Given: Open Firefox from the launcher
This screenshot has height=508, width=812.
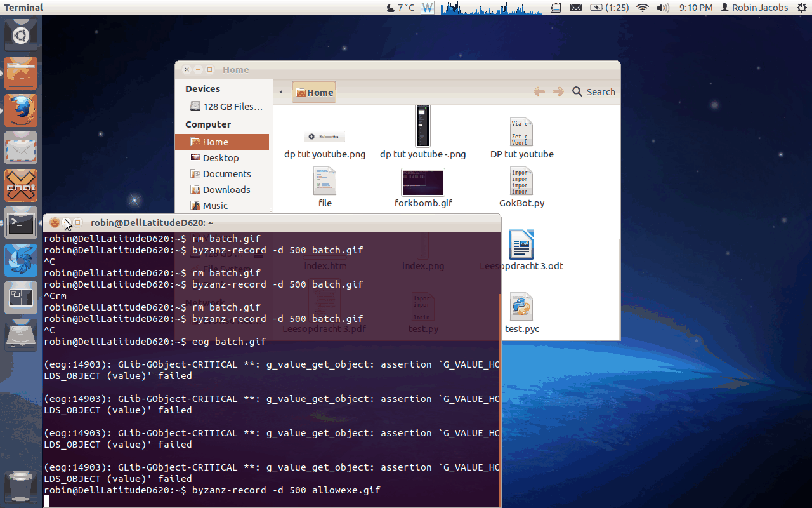Looking at the screenshot, I should click(20, 110).
